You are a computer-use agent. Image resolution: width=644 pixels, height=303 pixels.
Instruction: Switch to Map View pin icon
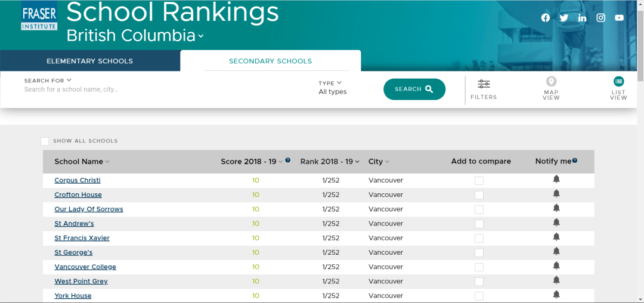pos(551,82)
